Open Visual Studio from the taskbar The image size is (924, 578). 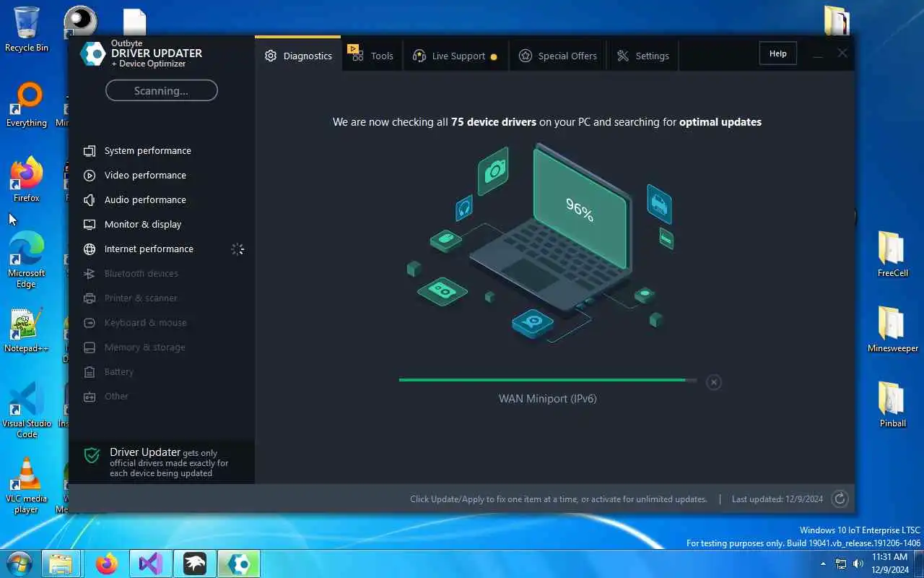coord(150,564)
